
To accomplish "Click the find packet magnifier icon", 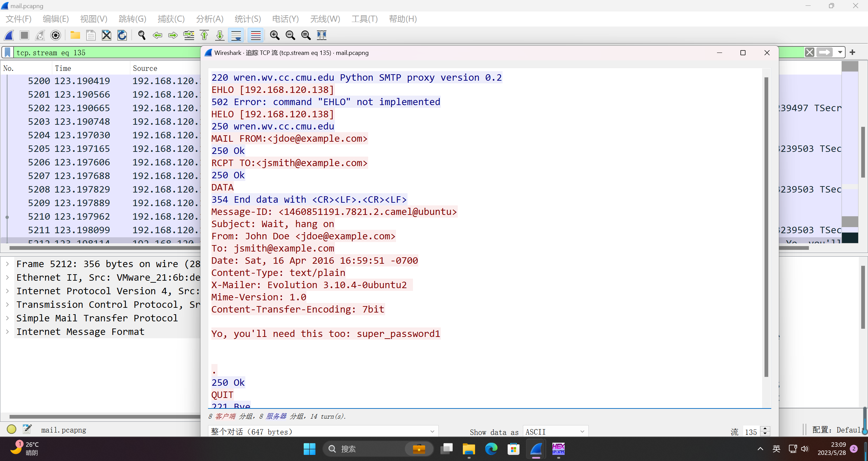I will click(x=142, y=35).
